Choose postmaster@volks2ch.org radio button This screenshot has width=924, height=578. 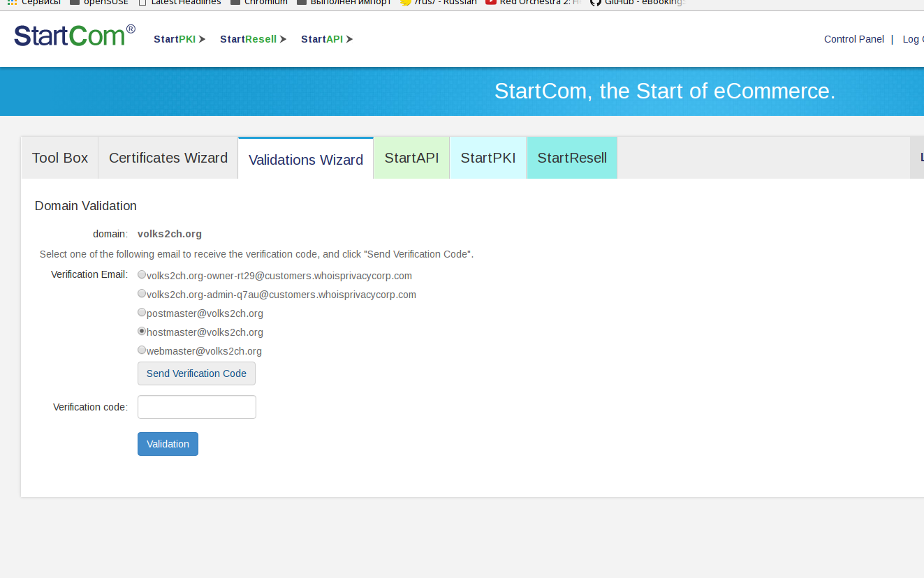(142, 313)
